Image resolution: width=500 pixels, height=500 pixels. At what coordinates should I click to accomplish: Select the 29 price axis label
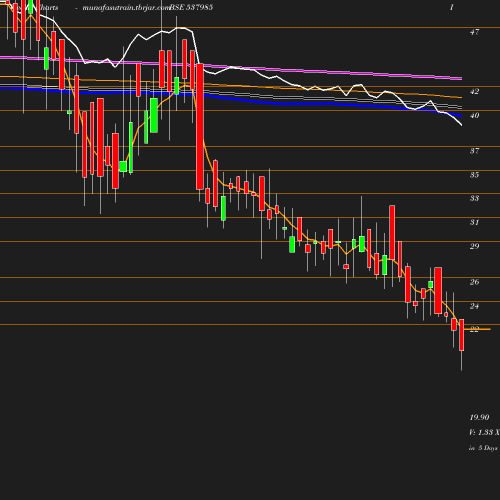(474, 246)
